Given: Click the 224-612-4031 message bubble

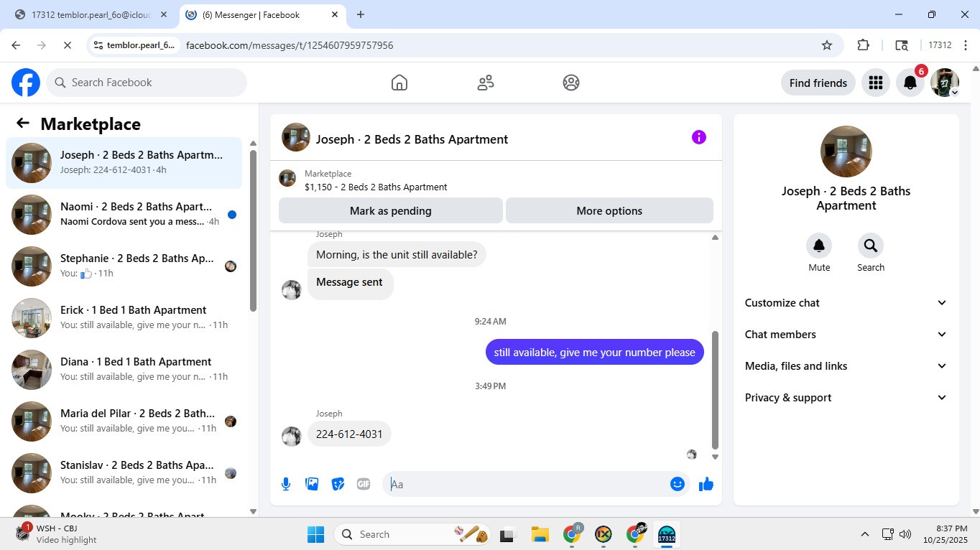Looking at the screenshot, I should [x=349, y=434].
